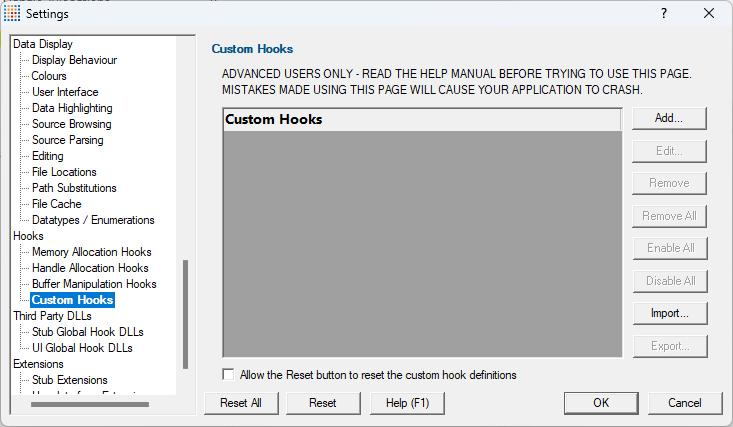Viewport: 733px width, 427px height.
Task: Click the Settings app icon in title bar
Action: pos(12,14)
